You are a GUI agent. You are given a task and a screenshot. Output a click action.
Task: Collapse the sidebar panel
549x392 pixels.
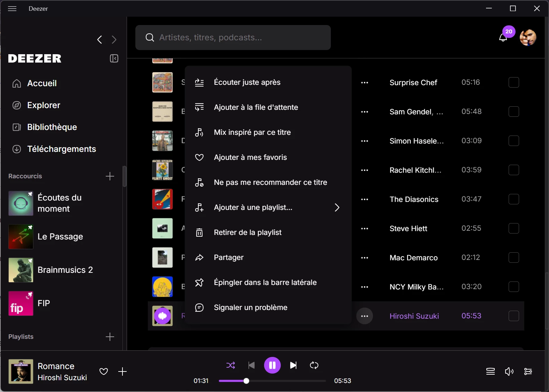(114, 58)
